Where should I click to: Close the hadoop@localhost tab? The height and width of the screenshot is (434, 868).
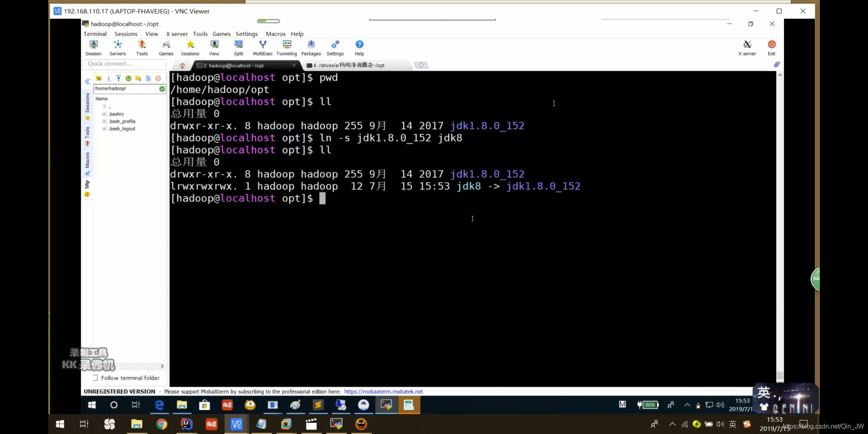[294, 65]
